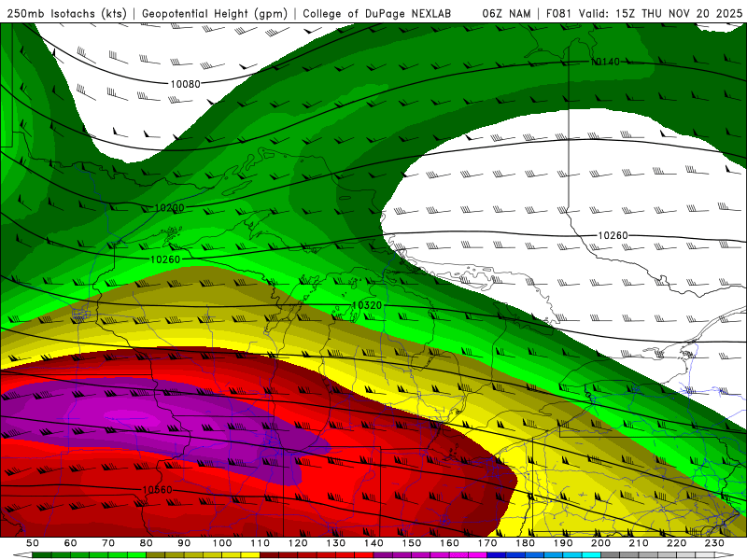Click the 220 kts scale label
This screenshot has width=747, height=560.
click(x=676, y=543)
